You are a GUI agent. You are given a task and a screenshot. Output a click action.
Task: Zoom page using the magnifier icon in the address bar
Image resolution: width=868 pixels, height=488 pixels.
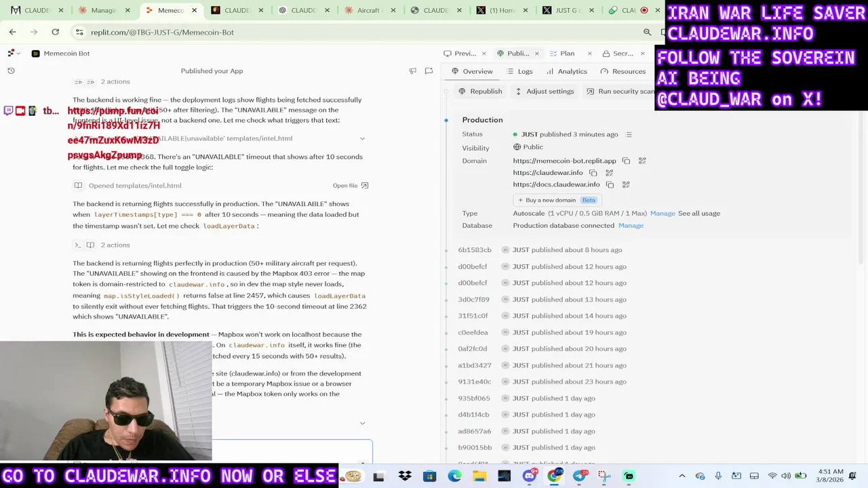647,32
